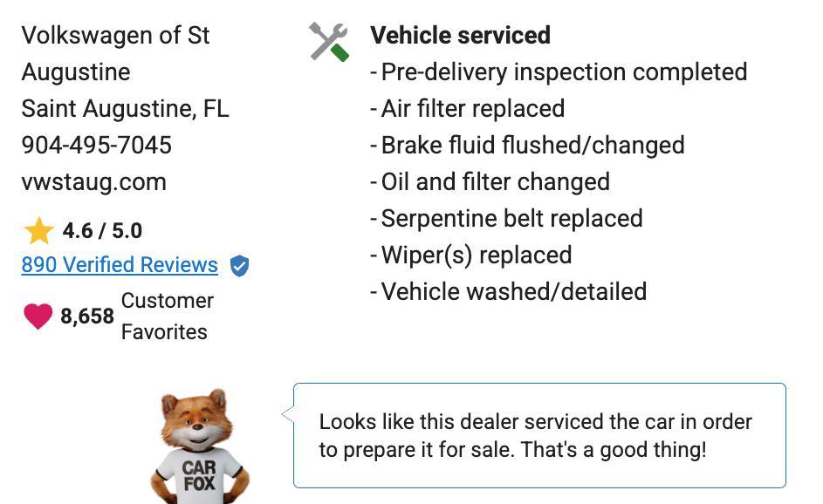Click the dealer phone number 904-495-7045
This screenshot has height=504, width=823.
[97, 145]
